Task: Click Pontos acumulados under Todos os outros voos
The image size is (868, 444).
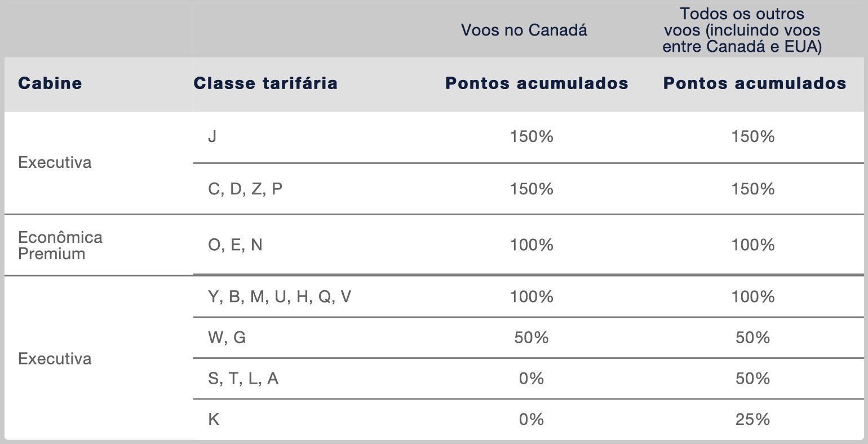Action: tap(755, 83)
